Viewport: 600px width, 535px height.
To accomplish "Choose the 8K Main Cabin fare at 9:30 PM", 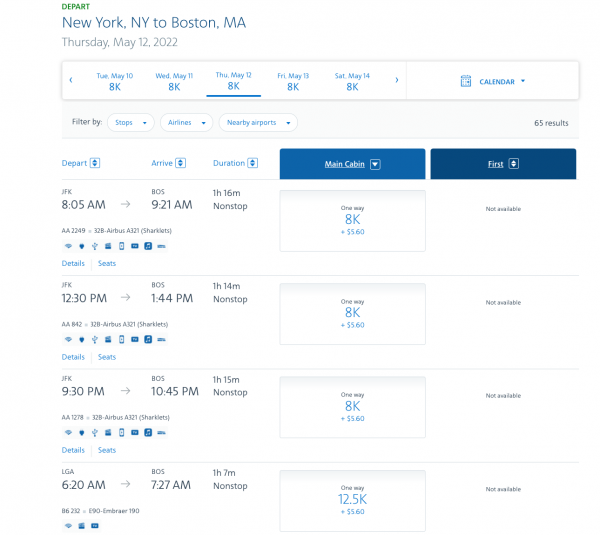I will (352, 406).
